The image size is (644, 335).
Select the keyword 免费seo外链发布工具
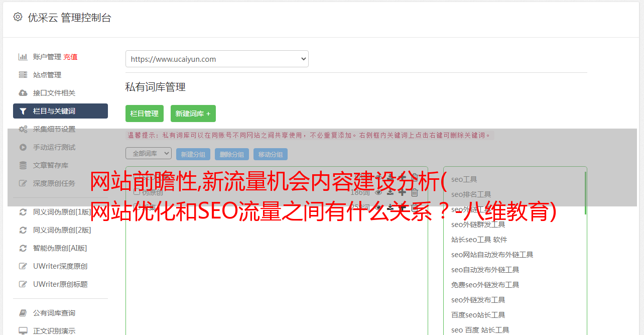485,285
